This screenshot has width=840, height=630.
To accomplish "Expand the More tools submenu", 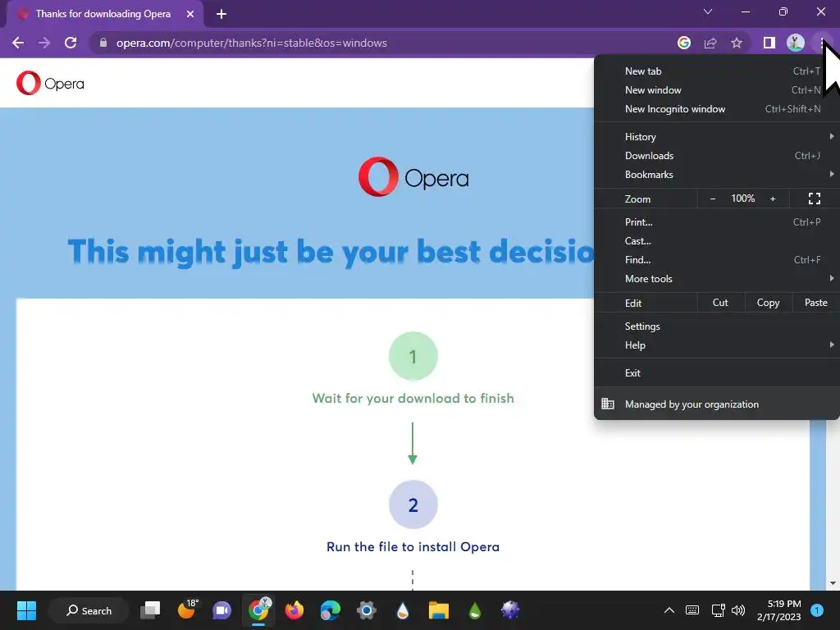I will pyautogui.click(x=717, y=279).
